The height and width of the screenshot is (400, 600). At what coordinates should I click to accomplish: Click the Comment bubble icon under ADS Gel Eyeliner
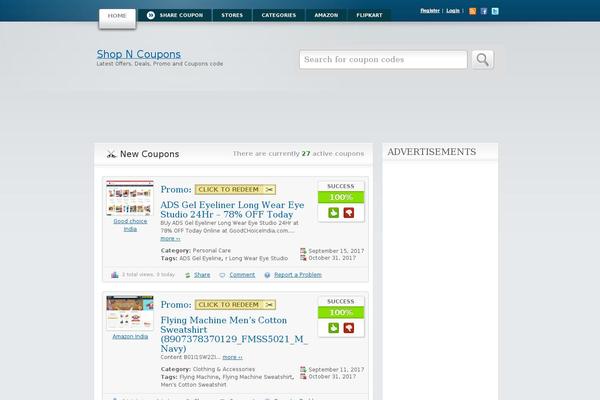(x=222, y=275)
